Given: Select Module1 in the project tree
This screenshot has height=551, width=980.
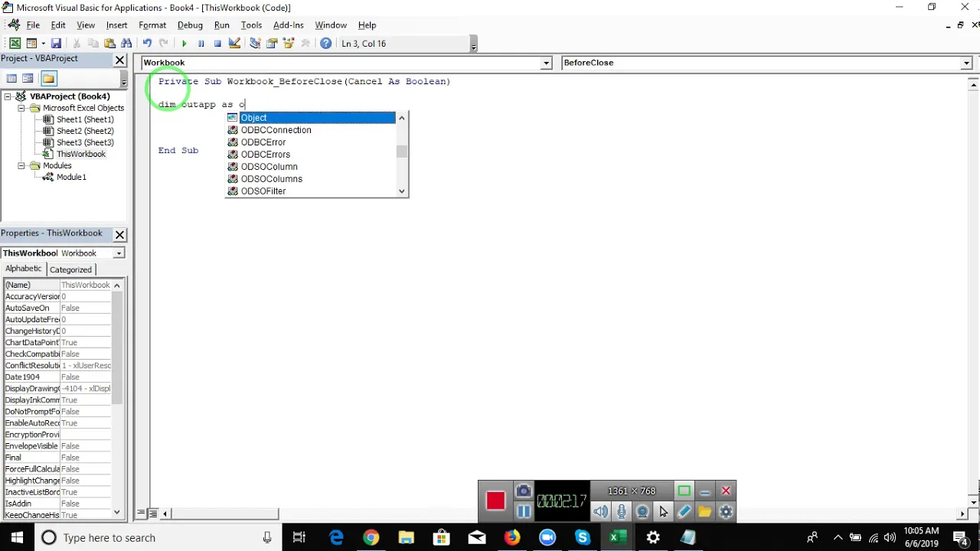Looking at the screenshot, I should [x=71, y=177].
